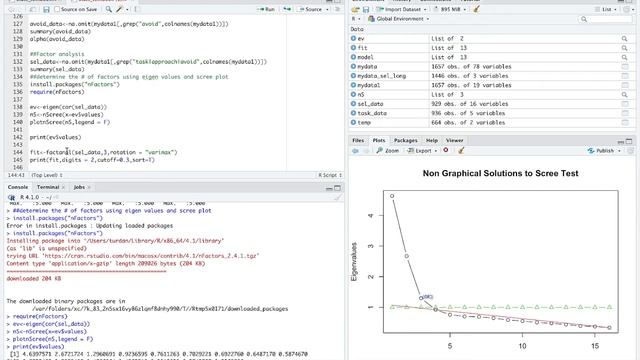Image resolution: width=640 pixels, height=360 pixels.
Task: Refresh the Environment pane icon
Action: point(627,9)
